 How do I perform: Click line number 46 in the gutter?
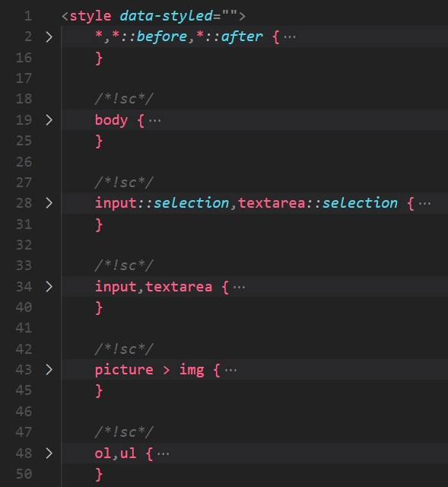click(x=24, y=412)
